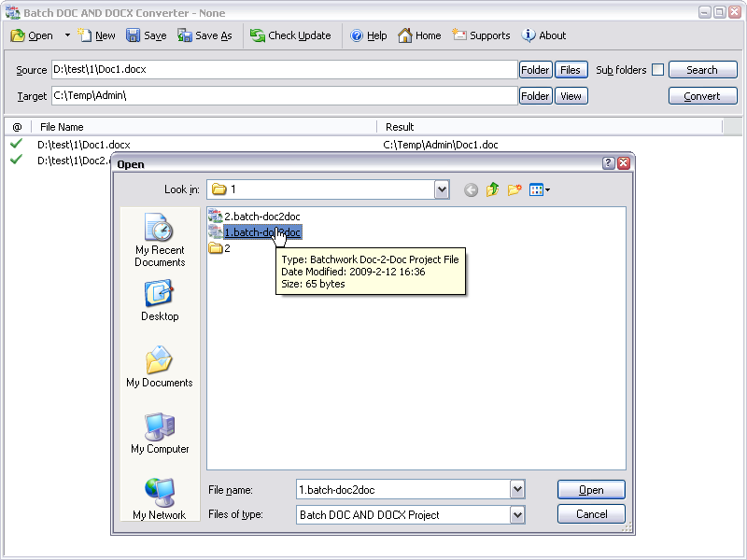Click the Search button
The height and width of the screenshot is (560, 747).
[703, 70]
